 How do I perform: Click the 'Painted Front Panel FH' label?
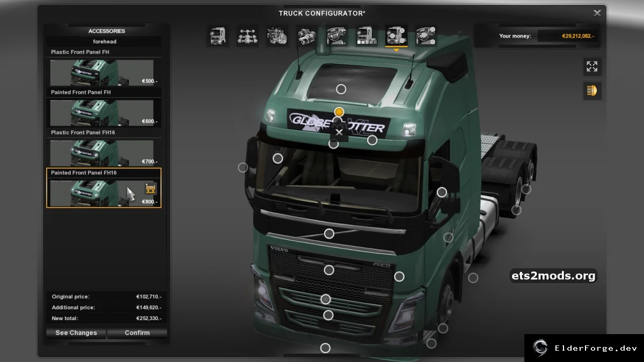81,92
